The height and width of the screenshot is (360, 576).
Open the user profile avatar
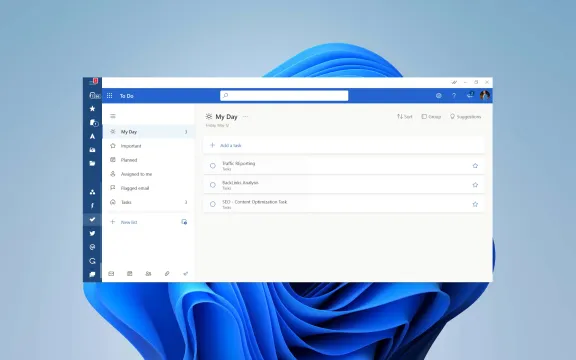coord(485,96)
